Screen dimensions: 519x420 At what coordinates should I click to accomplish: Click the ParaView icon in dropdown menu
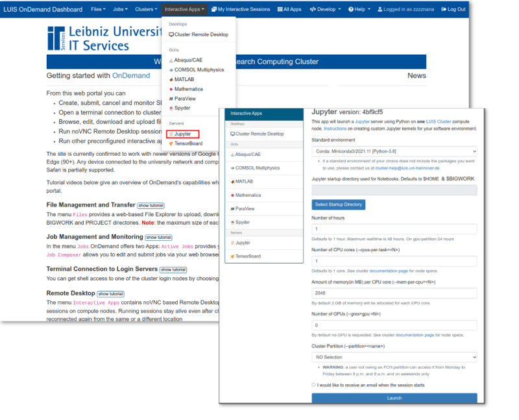pos(171,99)
